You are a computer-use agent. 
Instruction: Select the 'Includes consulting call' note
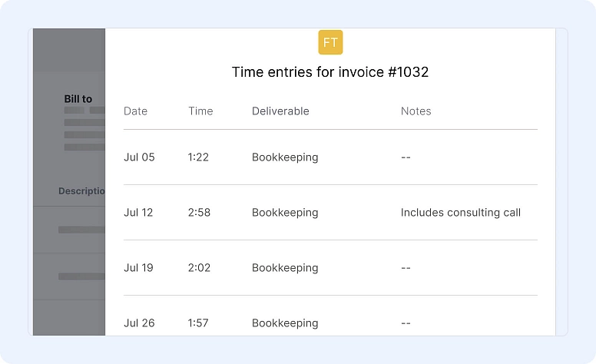[460, 213]
